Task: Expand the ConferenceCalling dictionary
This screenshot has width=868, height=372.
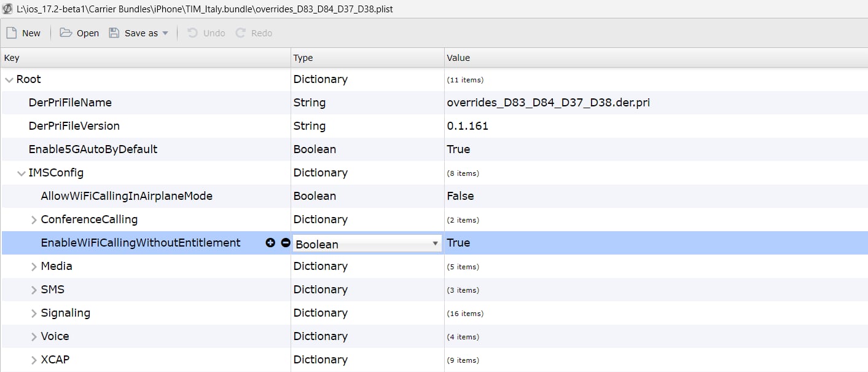Action: pos(34,220)
